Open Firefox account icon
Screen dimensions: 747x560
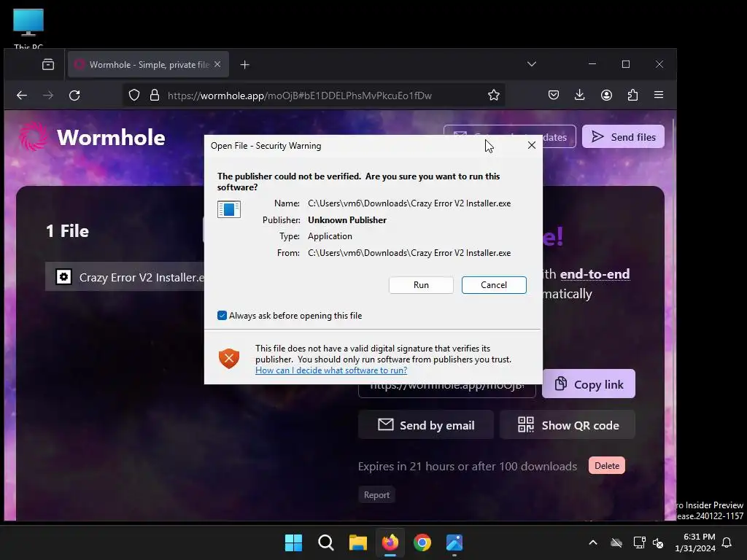coord(606,96)
